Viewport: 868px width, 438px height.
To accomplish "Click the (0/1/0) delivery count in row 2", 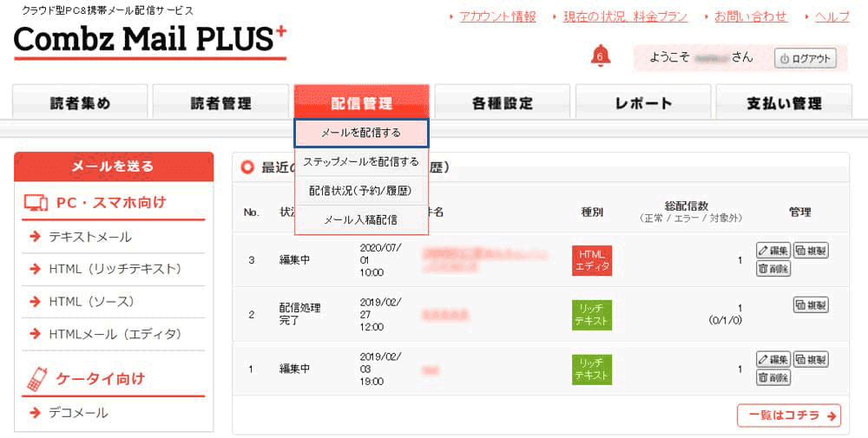I will 725,321.
